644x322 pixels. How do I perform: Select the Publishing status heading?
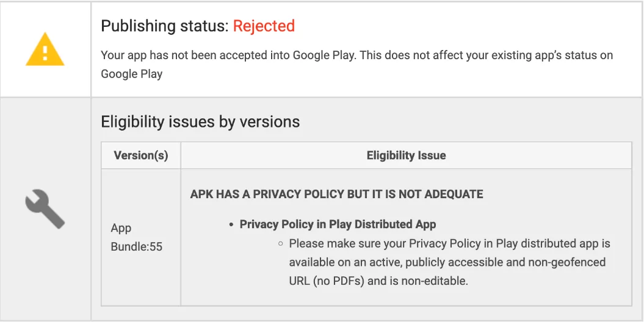pyautogui.click(x=165, y=26)
